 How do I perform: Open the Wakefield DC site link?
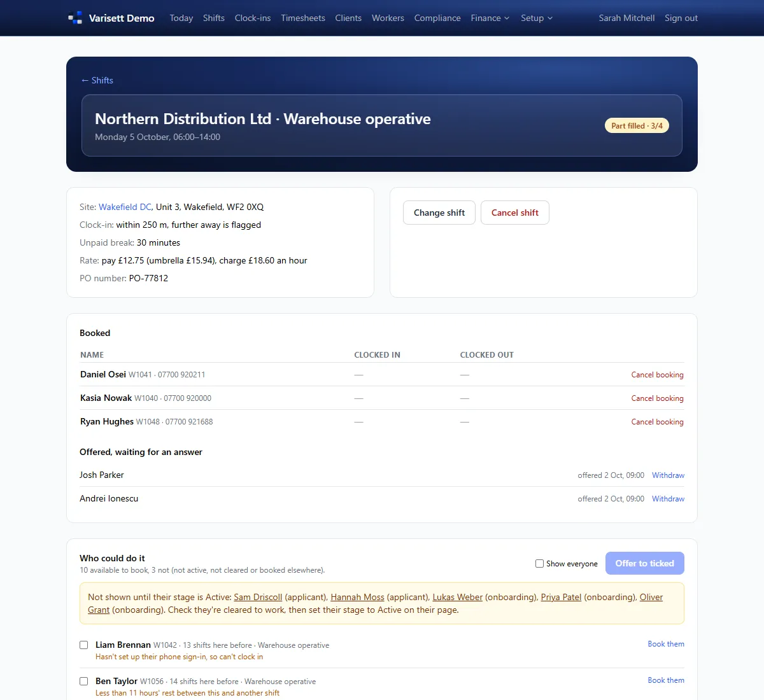click(x=125, y=207)
